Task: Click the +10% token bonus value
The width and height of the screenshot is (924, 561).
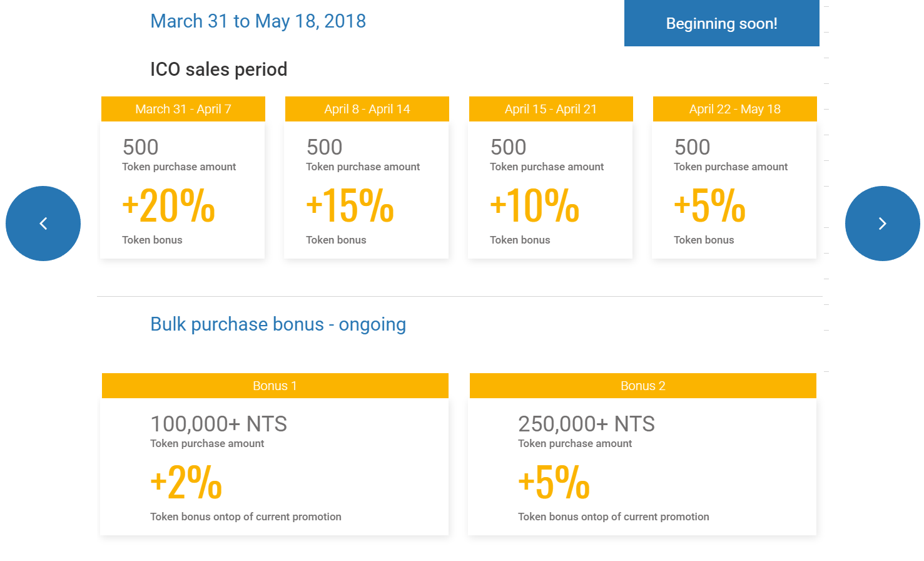Action: click(534, 205)
